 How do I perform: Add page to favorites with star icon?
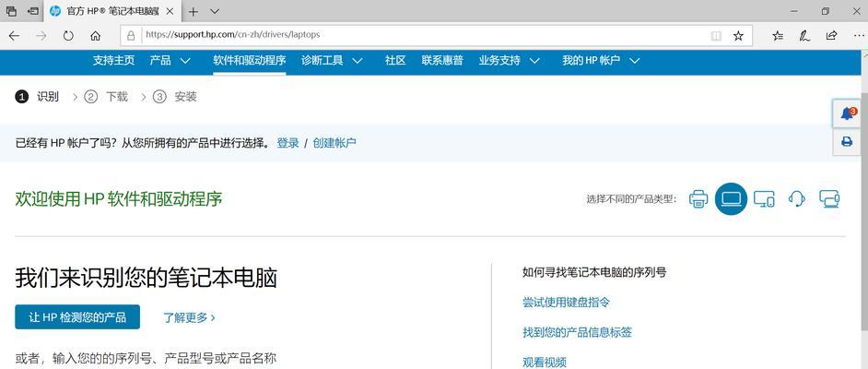point(738,35)
